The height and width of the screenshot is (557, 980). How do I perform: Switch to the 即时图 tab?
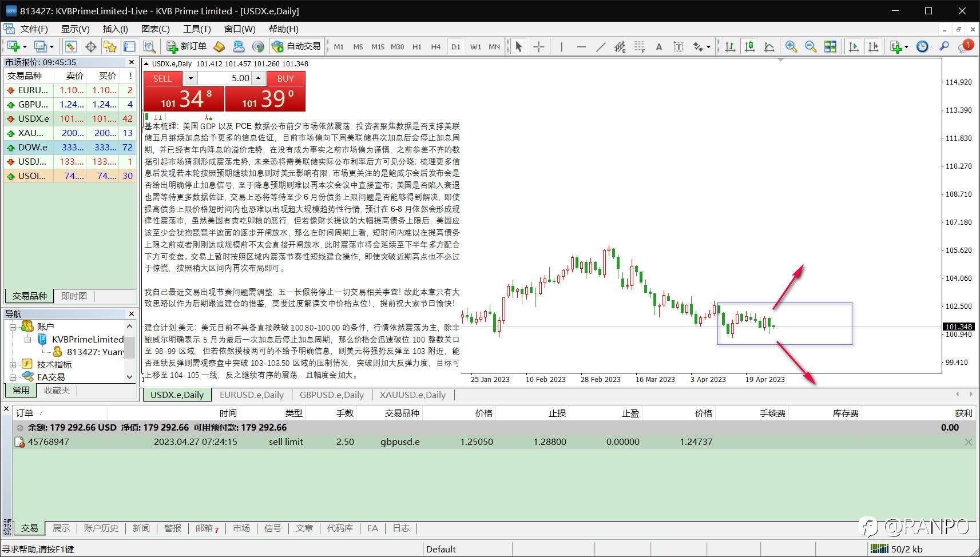point(74,296)
